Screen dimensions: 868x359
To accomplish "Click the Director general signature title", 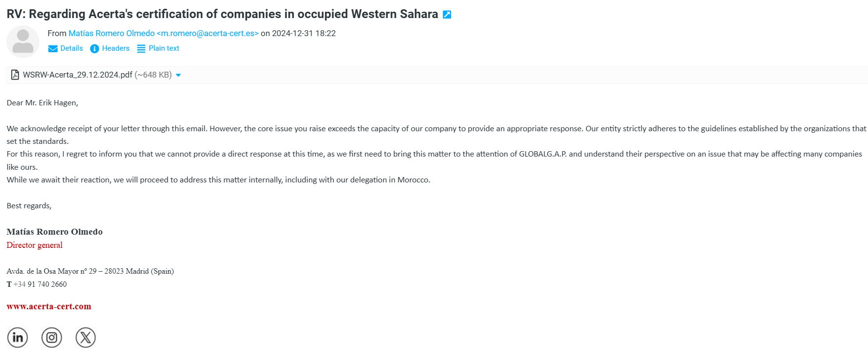I will [x=35, y=245].
